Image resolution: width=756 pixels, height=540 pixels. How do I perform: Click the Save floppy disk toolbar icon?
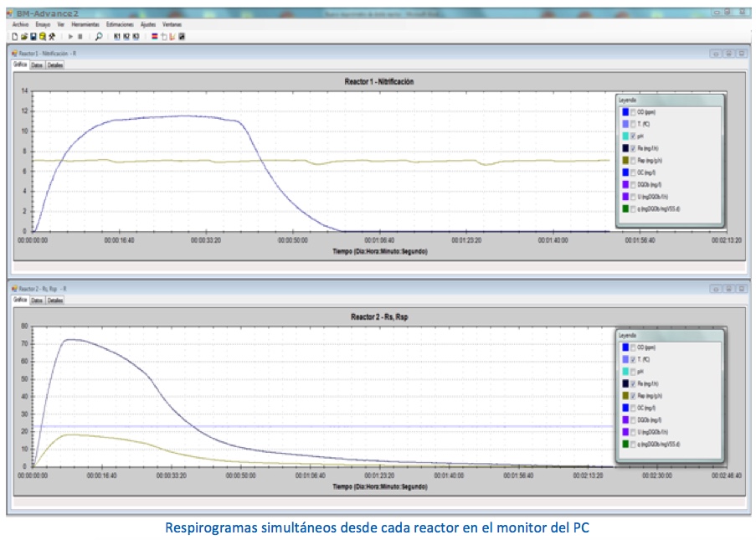(x=33, y=37)
